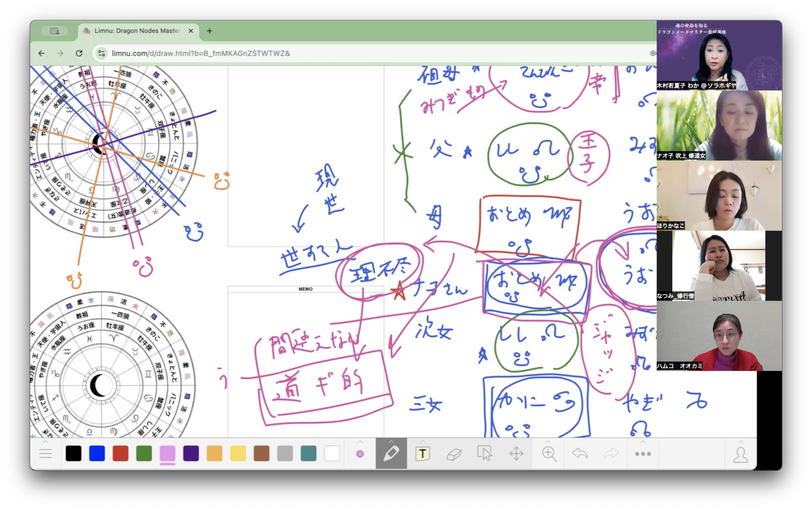The height and width of the screenshot is (510, 812).
Task: Click the Zoom magnifier tool
Action: pos(549,454)
